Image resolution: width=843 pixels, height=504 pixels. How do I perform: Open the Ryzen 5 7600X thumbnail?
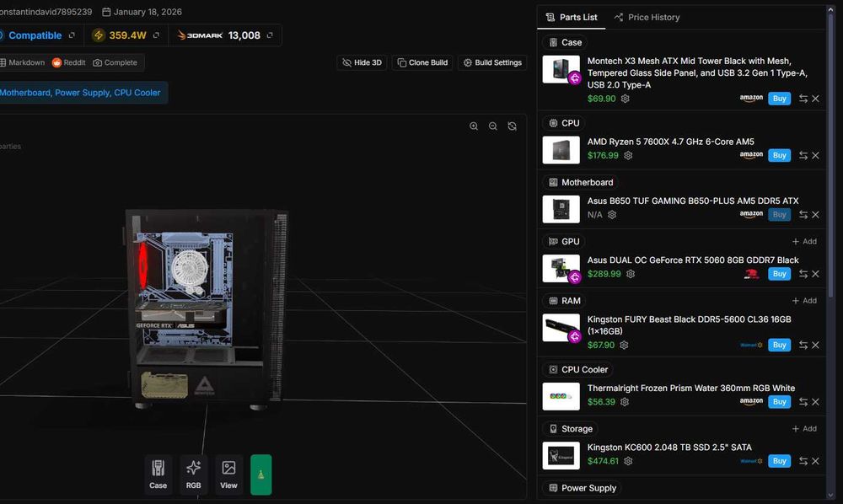pyautogui.click(x=561, y=150)
